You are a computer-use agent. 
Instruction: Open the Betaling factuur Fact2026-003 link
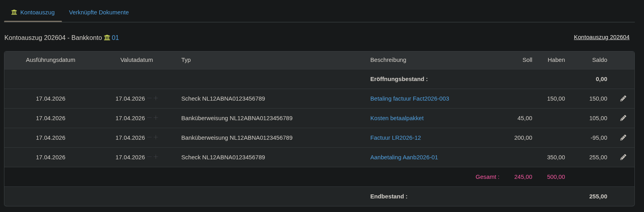(410, 99)
